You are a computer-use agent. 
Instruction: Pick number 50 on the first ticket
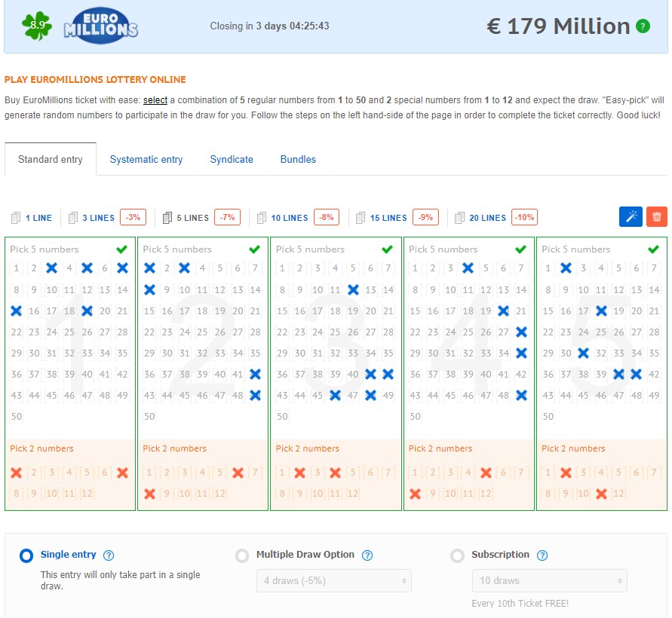[x=17, y=415]
